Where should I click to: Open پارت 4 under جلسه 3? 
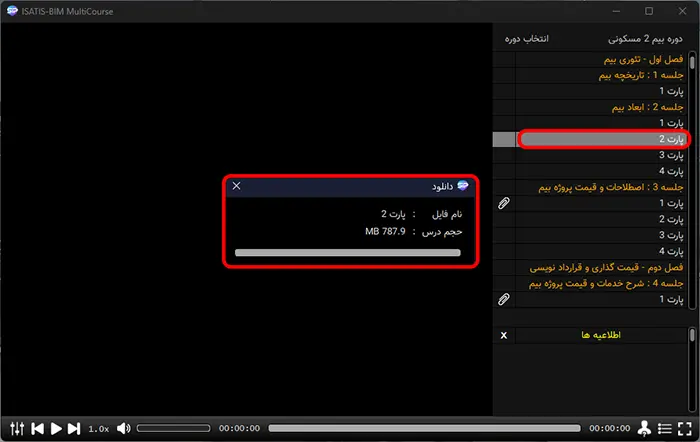click(600, 252)
